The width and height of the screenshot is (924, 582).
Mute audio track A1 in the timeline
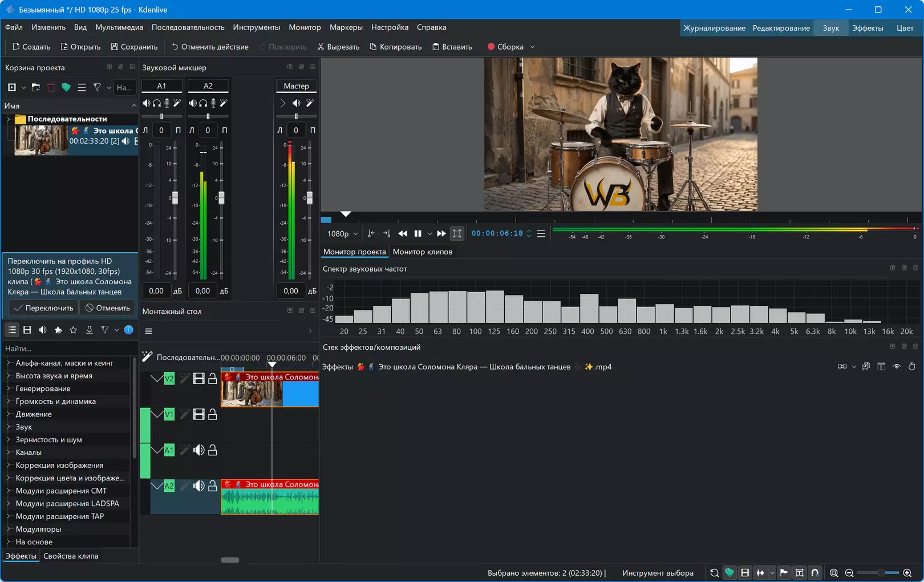pyautogui.click(x=198, y=450)
